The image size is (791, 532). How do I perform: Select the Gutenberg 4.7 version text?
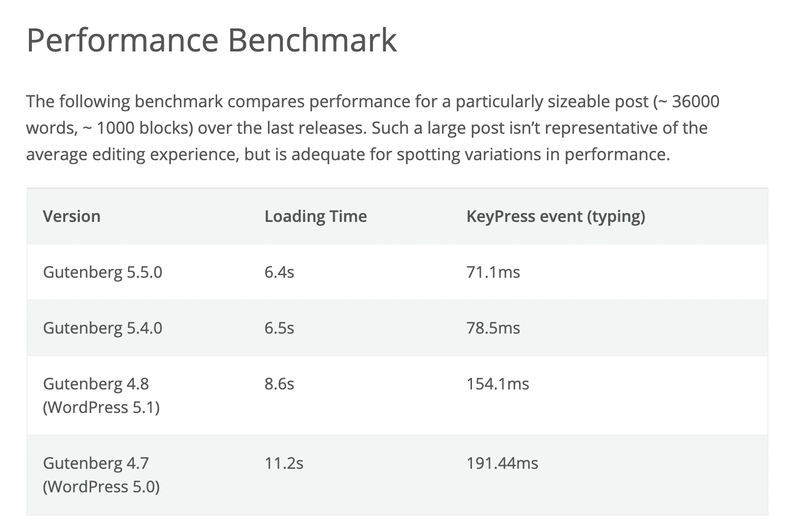96,463
